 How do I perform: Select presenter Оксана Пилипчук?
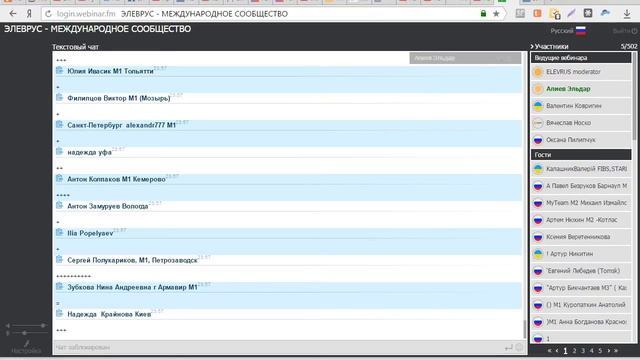[581, 140]
